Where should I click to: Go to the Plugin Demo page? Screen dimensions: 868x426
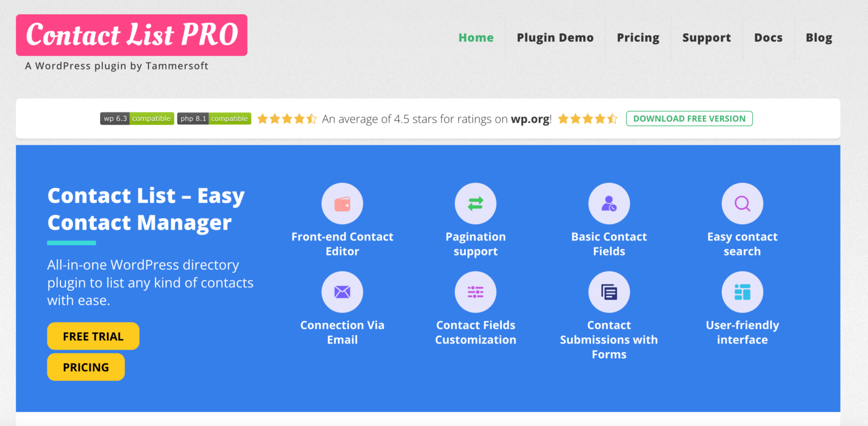click(x=555, y=38)
